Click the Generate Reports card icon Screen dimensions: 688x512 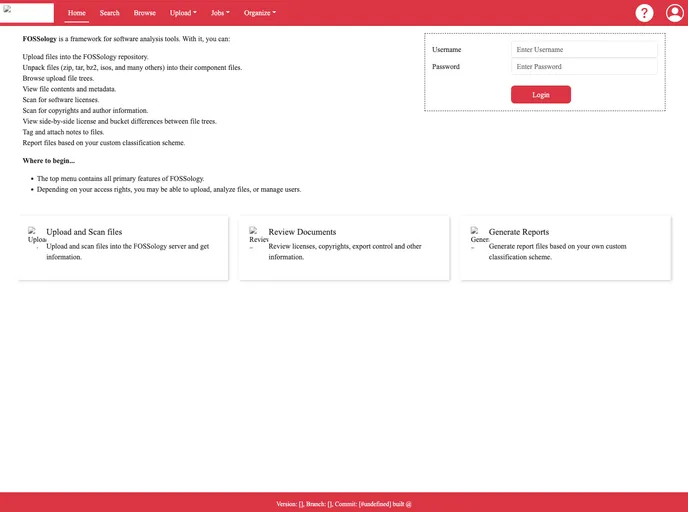[x=480, y=237]
